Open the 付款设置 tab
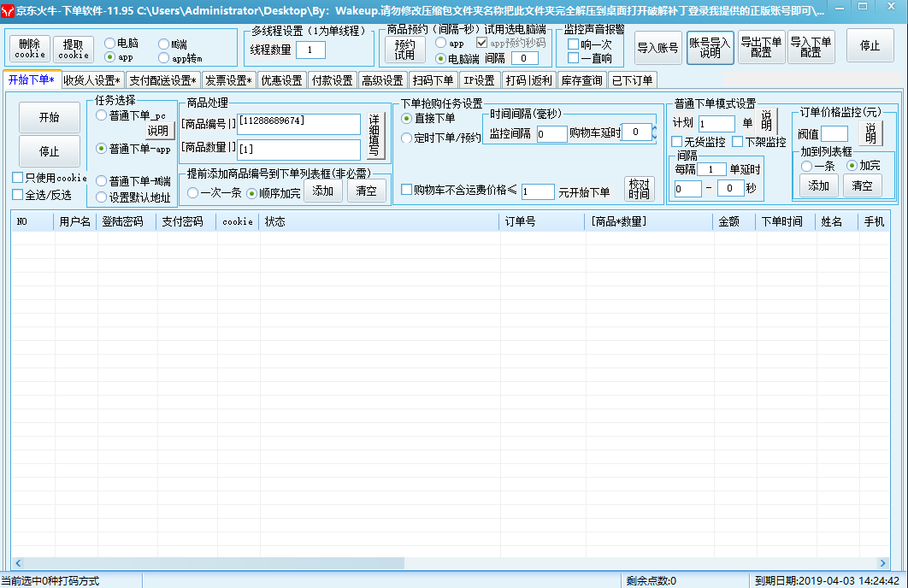This screenshot has height=588, width=908. [x=332, y=80]
